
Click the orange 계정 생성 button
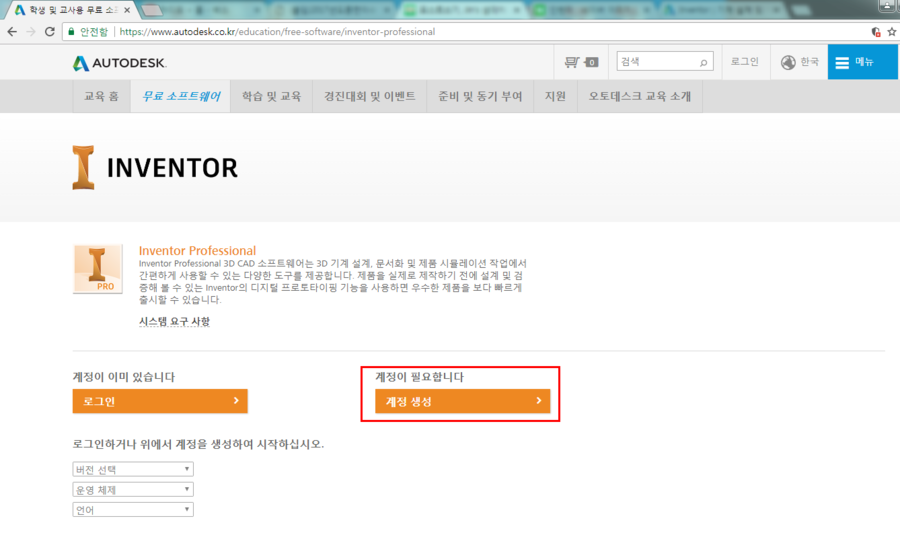pyautogui.click(x=463, y=401)
